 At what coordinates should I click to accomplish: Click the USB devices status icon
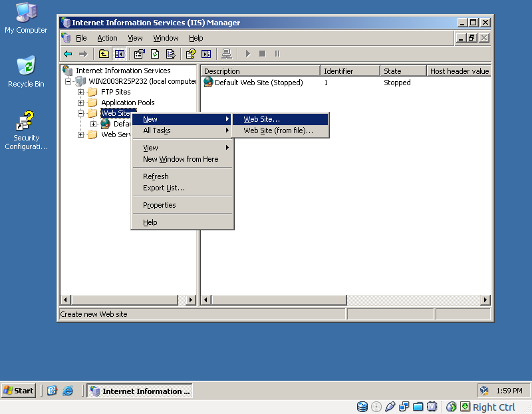click(390, 407)
